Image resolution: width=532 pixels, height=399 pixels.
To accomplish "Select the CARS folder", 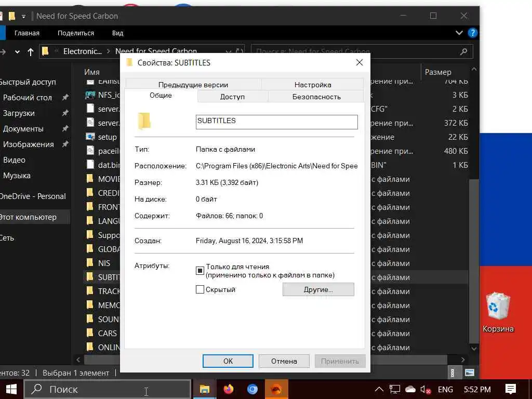I will (107, 333).
